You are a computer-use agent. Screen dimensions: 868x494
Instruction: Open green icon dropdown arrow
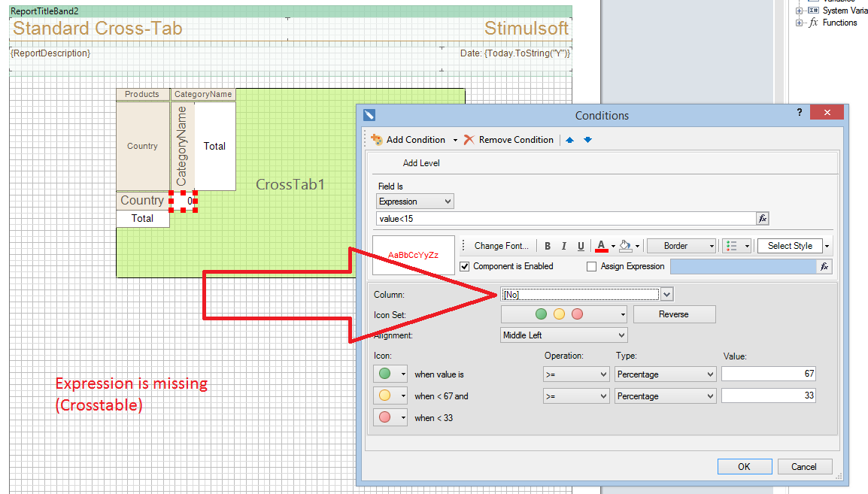point(403,374)
